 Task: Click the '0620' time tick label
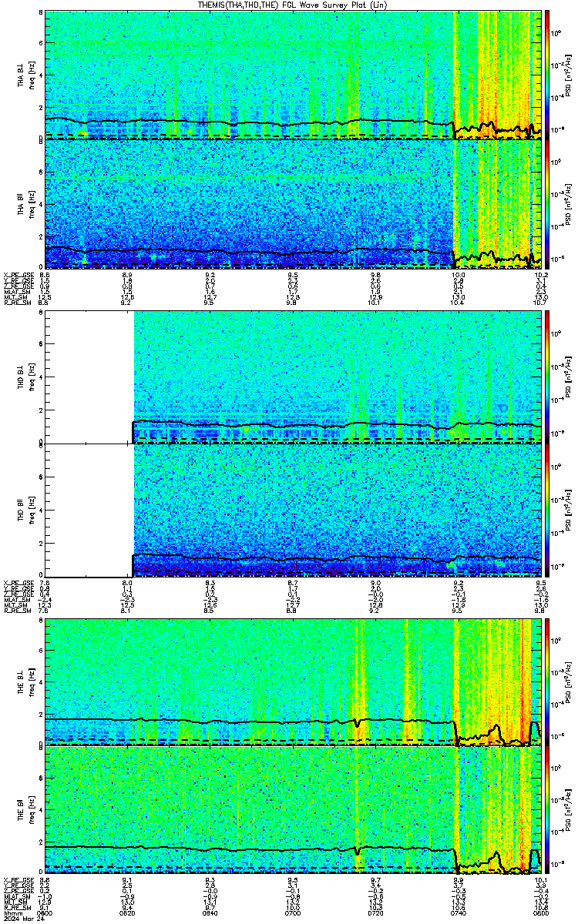coord(128,914)
